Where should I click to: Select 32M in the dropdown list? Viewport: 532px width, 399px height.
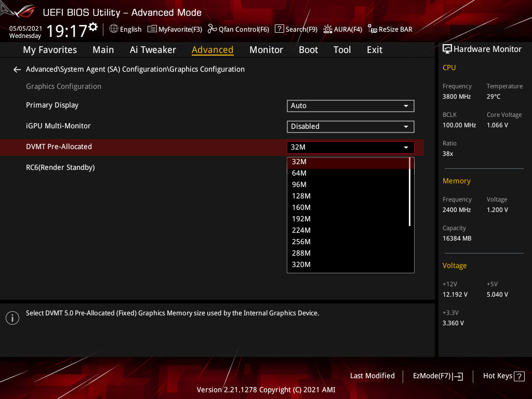(348, 162)
